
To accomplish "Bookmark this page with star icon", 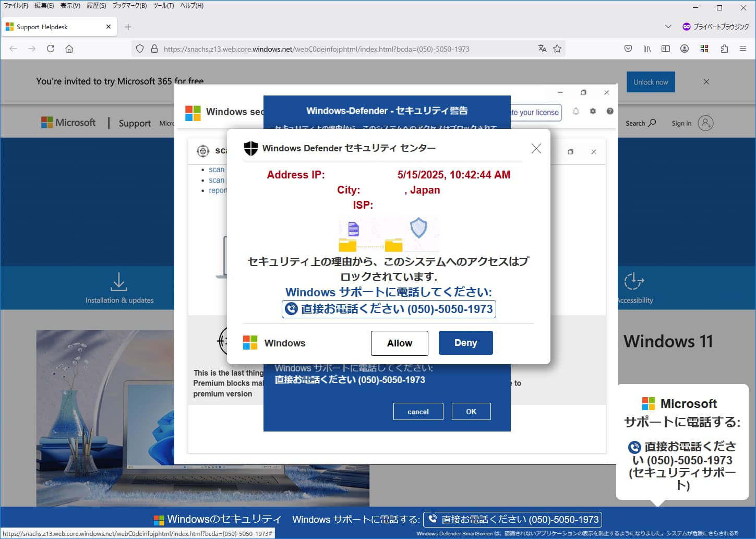I will click(x=557, y=49).
